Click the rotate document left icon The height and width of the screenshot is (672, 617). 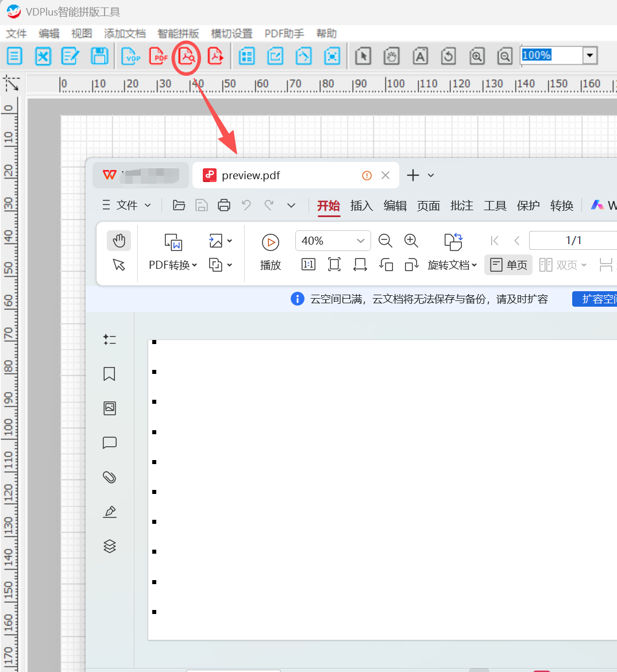click(x=386, y=264)
